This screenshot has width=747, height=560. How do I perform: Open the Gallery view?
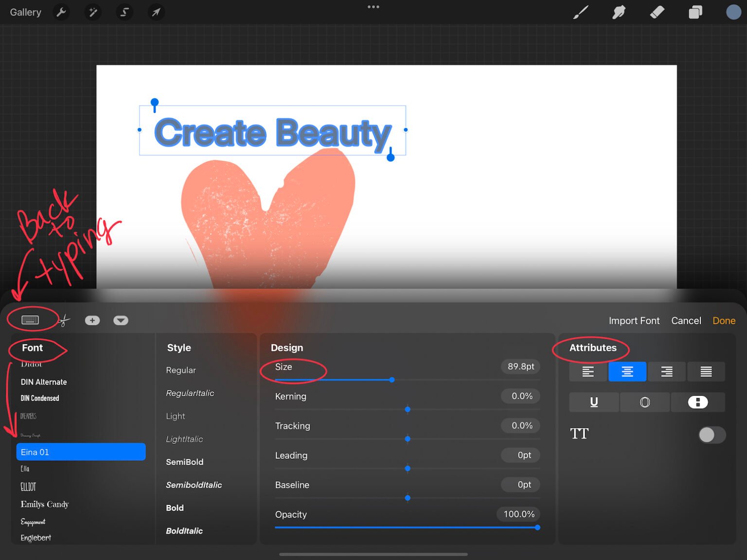pyautogui.click(x=25, y=12)
